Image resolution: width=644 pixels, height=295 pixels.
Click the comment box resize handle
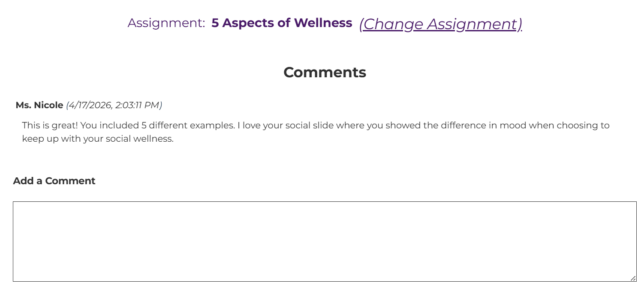pos(633,278)
